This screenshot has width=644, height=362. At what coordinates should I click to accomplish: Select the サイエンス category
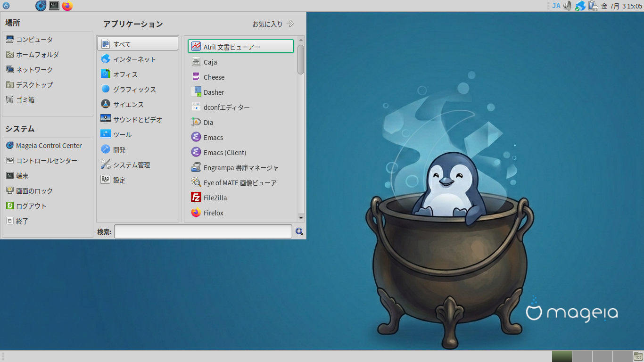(138, 104)
